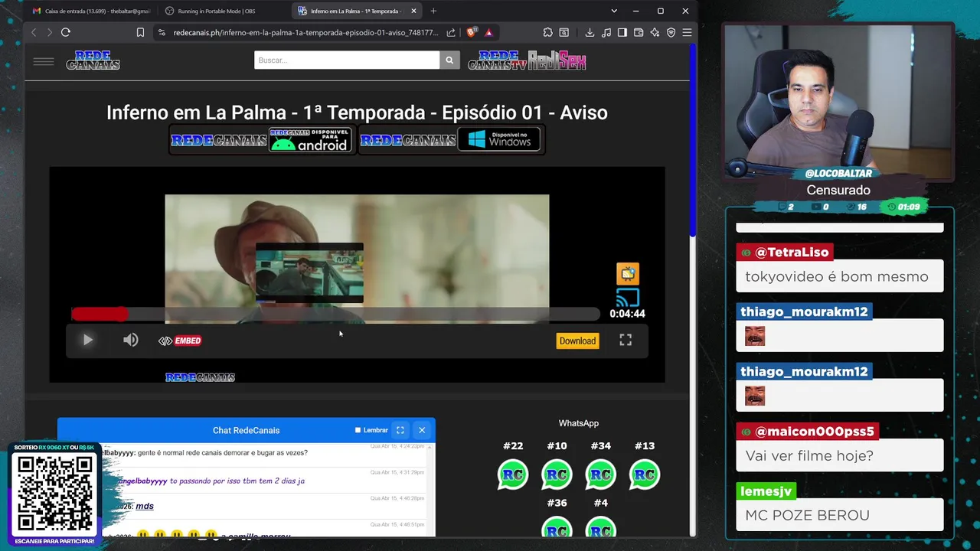Submit search with magnifier button

click(449, 60)
